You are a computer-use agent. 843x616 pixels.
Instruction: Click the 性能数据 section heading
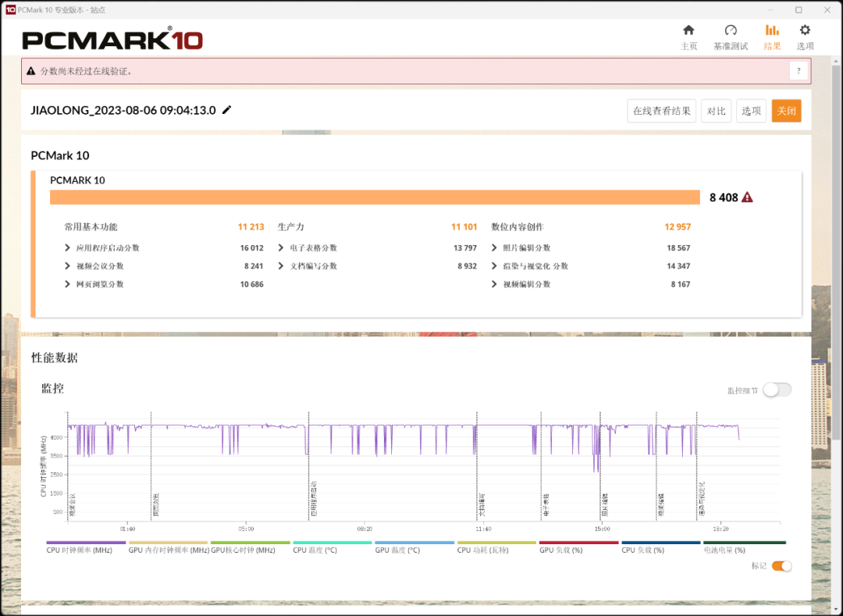tap(55, 358)
